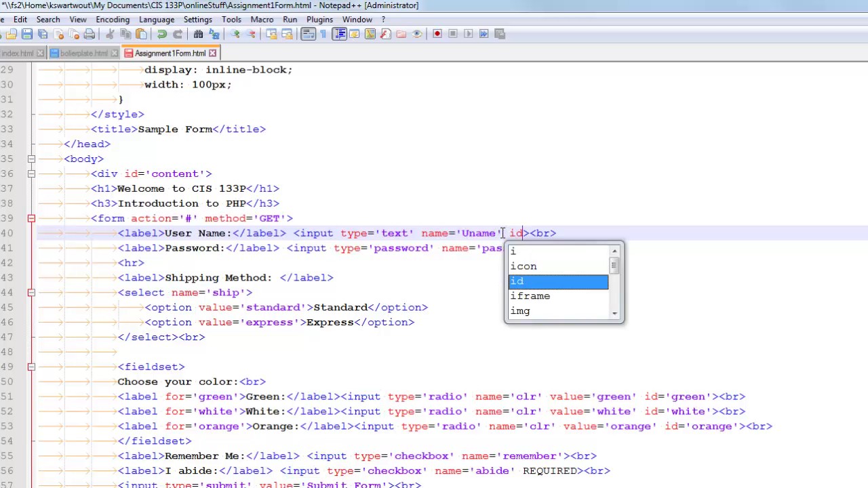Open the Document Map icon
Screen dimensions: 868x488
(370, 34)
